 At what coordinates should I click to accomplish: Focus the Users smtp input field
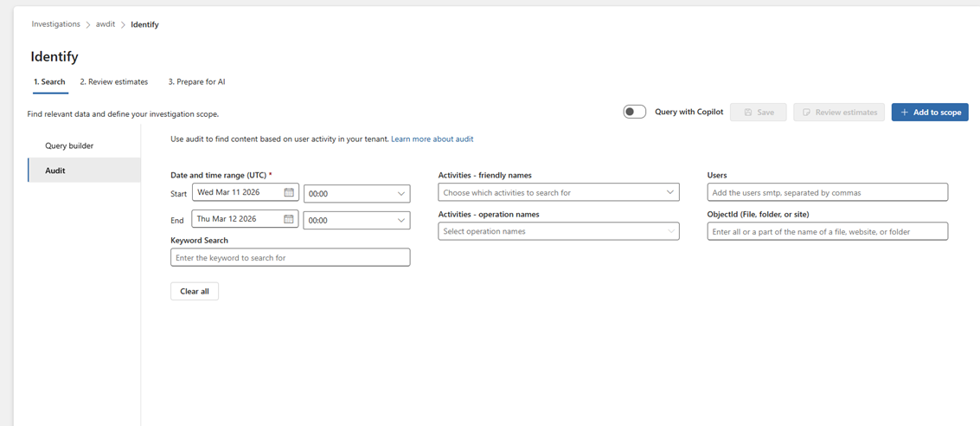click(828, 193)
